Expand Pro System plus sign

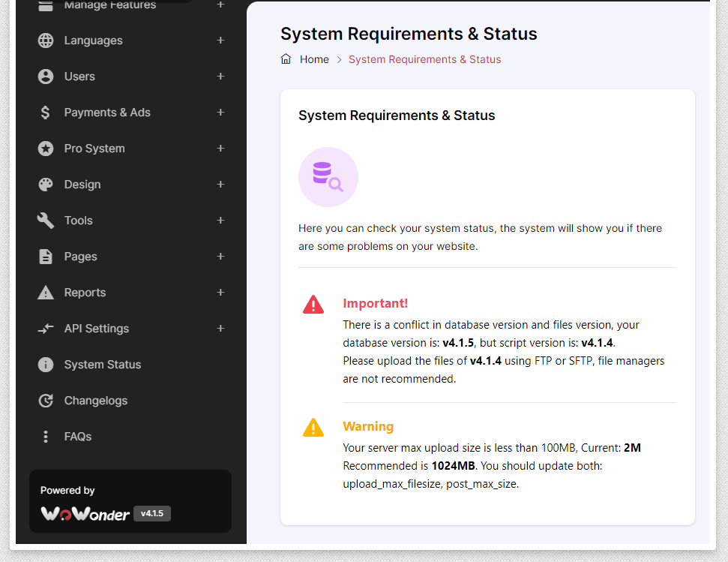click(x=220, y=148)
